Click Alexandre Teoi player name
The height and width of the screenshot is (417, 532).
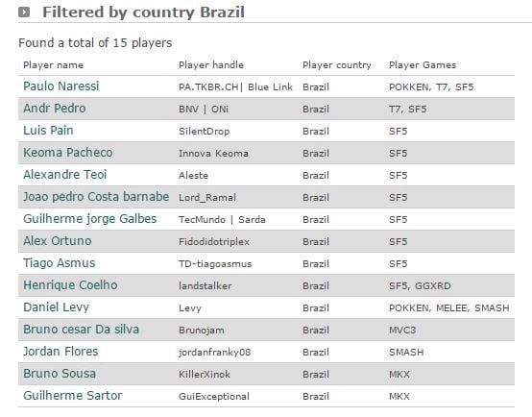(64, 175)
